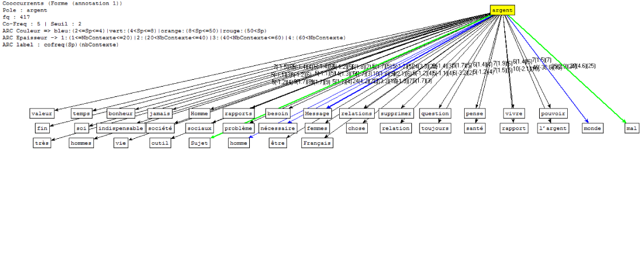Viewport: 644px width, 265px height.
Task: Click the 'fin' node
Action: [42, 128]
